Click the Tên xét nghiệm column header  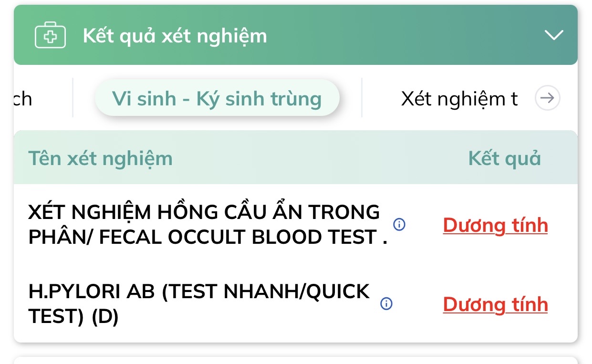[x=100, y=158]
